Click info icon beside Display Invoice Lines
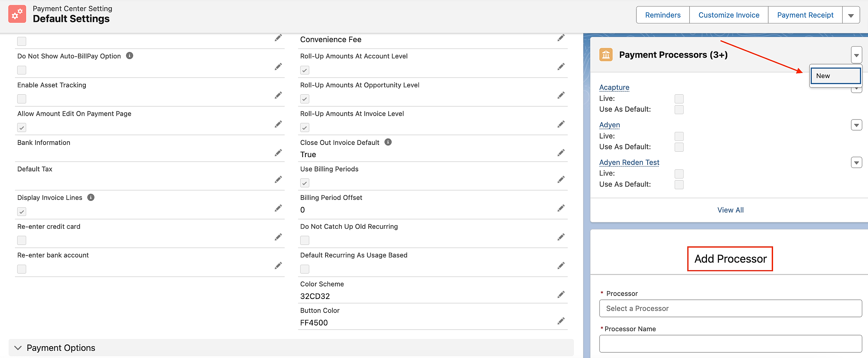 pos(91,197)
